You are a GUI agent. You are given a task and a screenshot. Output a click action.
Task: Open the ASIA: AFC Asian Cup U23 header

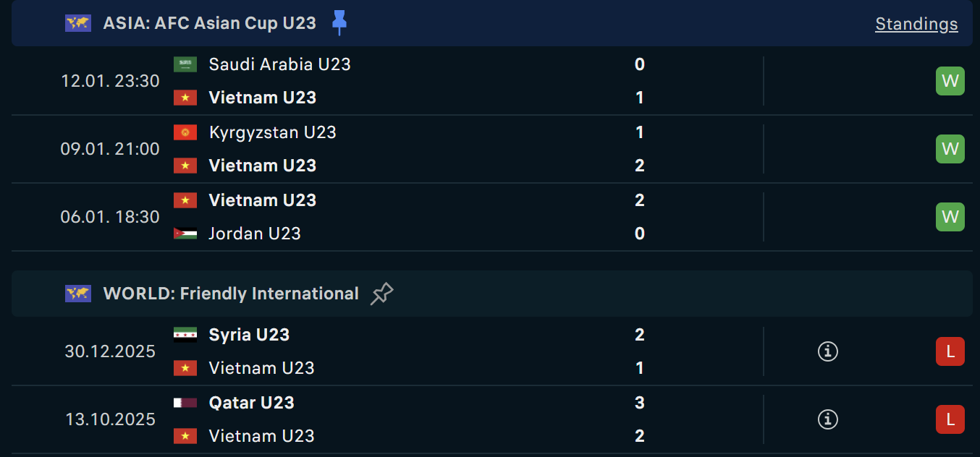click(209, 23)
